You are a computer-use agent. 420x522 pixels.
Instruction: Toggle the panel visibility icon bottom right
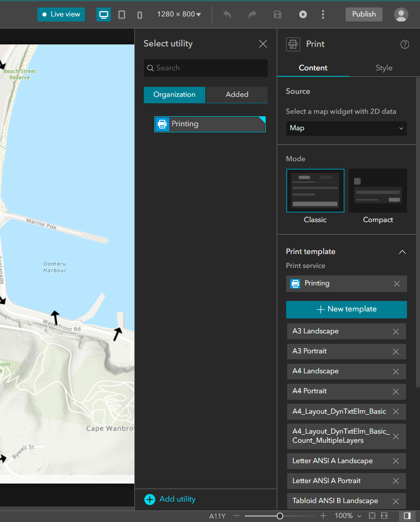click(406, 516)
